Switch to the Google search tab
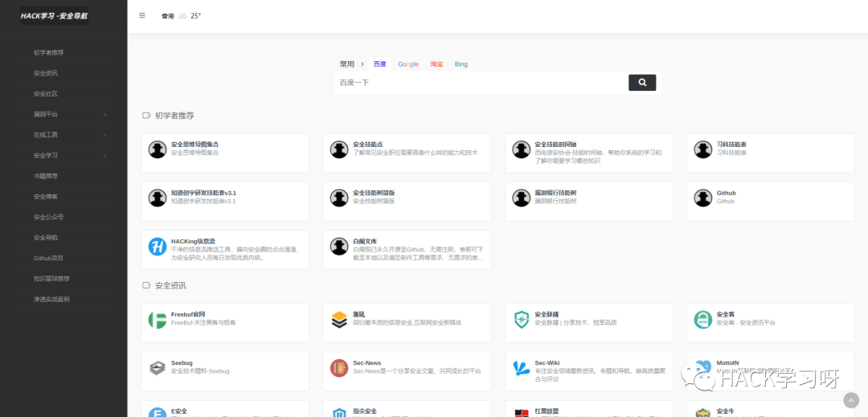 [x=408, y=64]
